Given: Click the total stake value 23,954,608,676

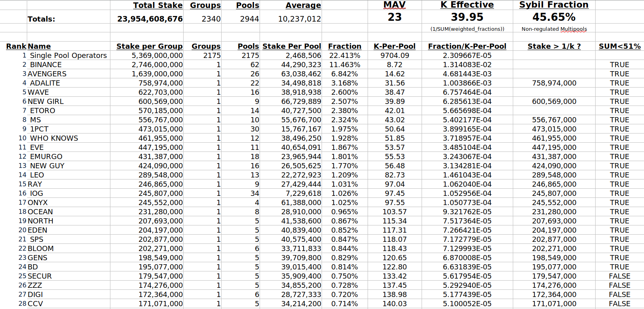Looking at the screenshot, I should [x=150, y=19].
